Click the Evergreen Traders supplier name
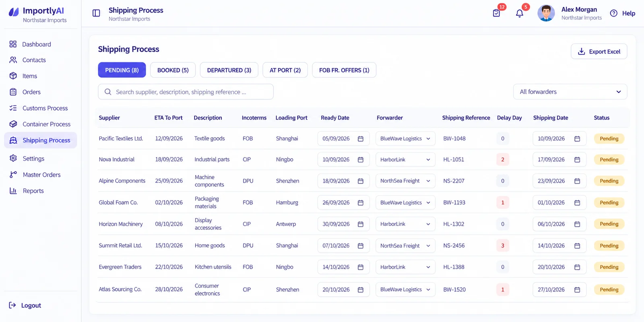The image size is (644, 322). point(120,267)
